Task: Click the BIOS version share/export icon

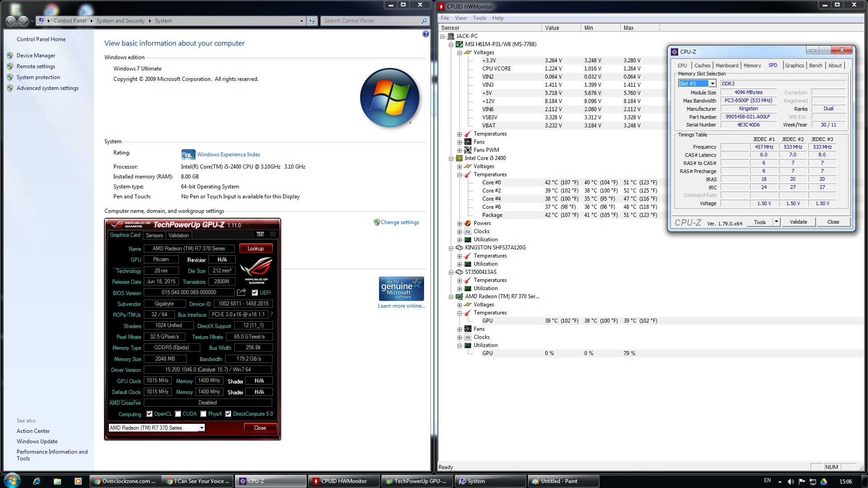Action: coord(242,292)
